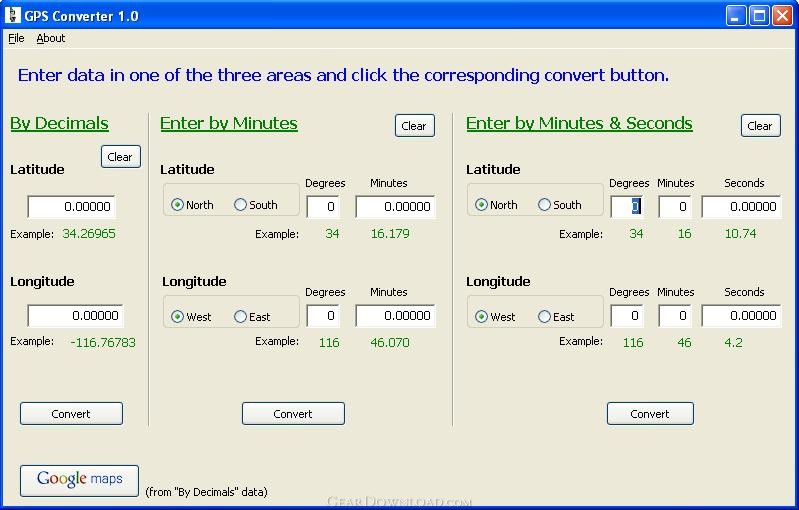Viewport: 799px width, 510px height.
Task: Select East in Minutes & Seconds longitude
Action: [556, 316]
